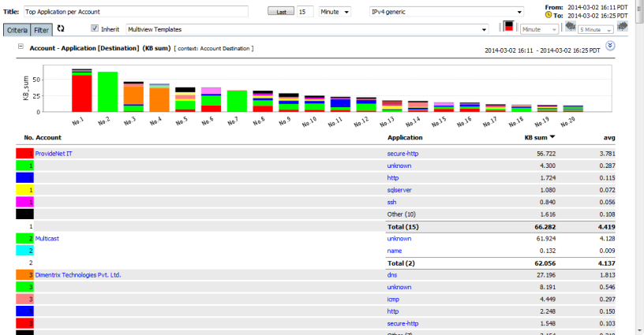Click the 27.196 KB sum value
Image resolution: width=644 pixels, height=335 pixels.
pyautogui.click(x=546, y=275)
